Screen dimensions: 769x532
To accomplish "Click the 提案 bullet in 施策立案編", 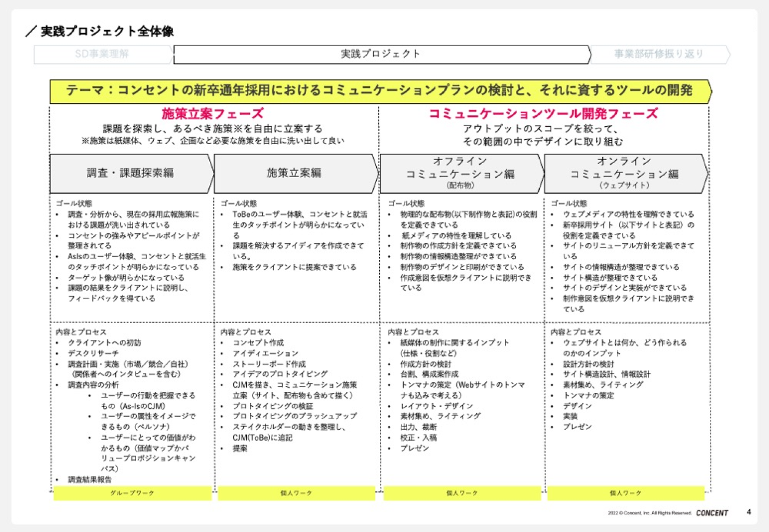I will pos(240,448).
